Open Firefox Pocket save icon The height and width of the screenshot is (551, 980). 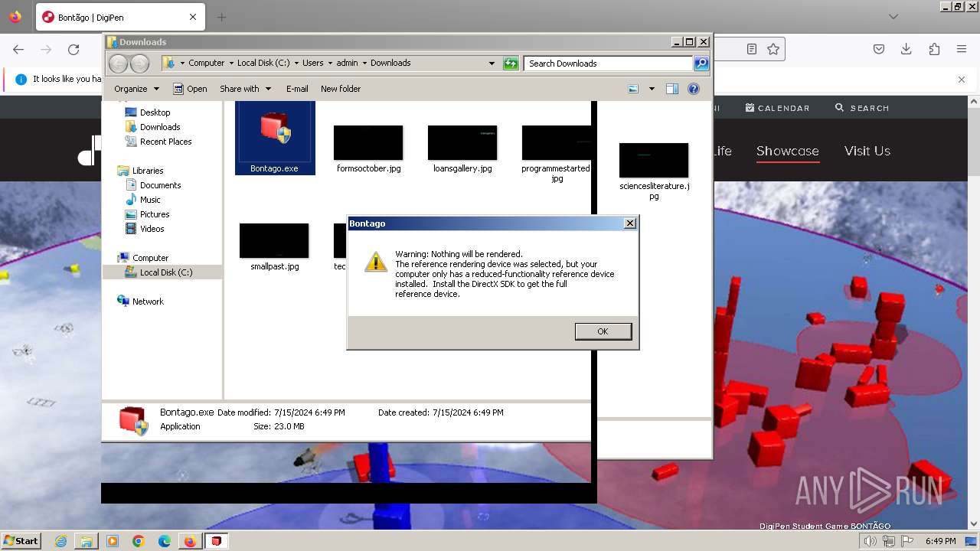tap(879, 49)
